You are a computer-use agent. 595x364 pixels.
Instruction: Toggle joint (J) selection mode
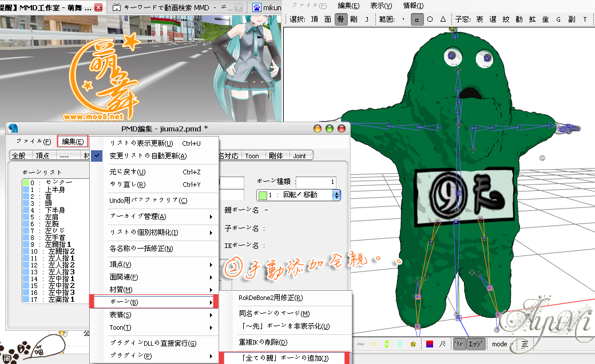[367, 19]
